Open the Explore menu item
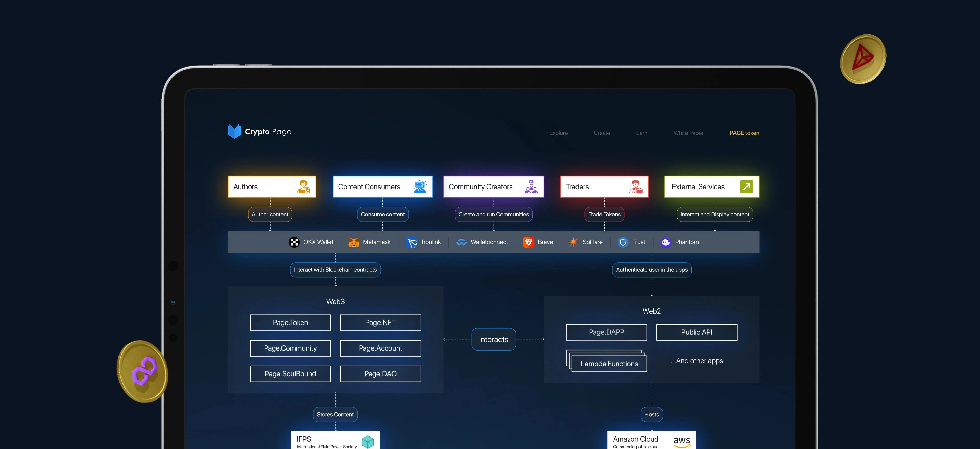This screenshot has width=980, height=449. pos(558,133)
